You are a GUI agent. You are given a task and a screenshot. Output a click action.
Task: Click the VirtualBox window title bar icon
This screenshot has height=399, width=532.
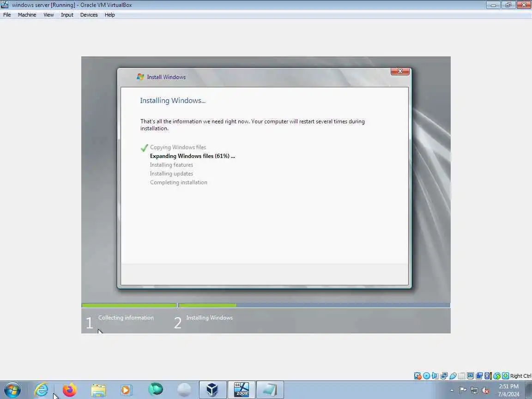click(x=5, y=5)
